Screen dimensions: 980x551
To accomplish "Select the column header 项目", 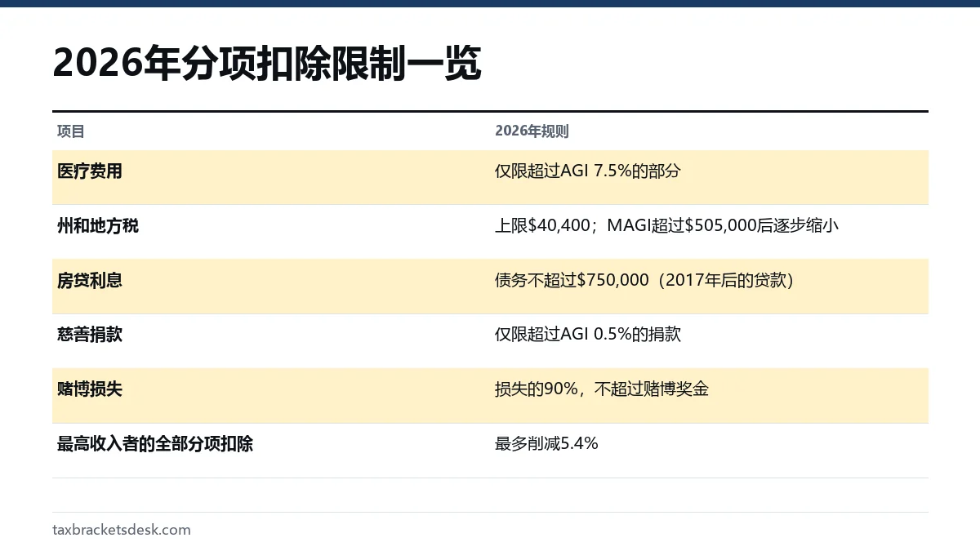I will pyautogui.click(x=71, y=131).
